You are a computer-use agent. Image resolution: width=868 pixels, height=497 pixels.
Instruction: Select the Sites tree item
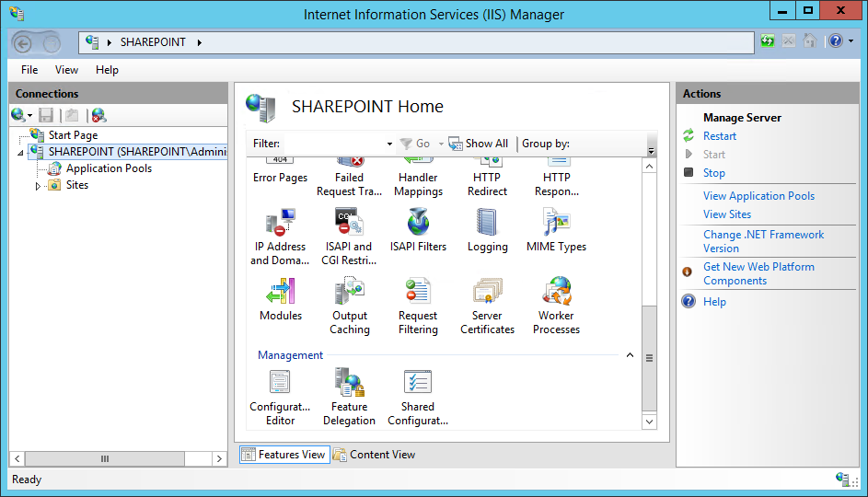[77, 185]
